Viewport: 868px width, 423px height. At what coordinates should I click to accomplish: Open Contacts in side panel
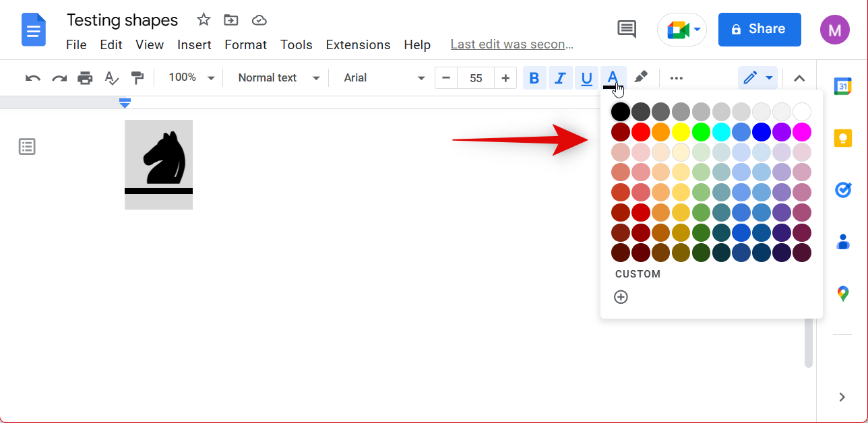pos(842,241)
